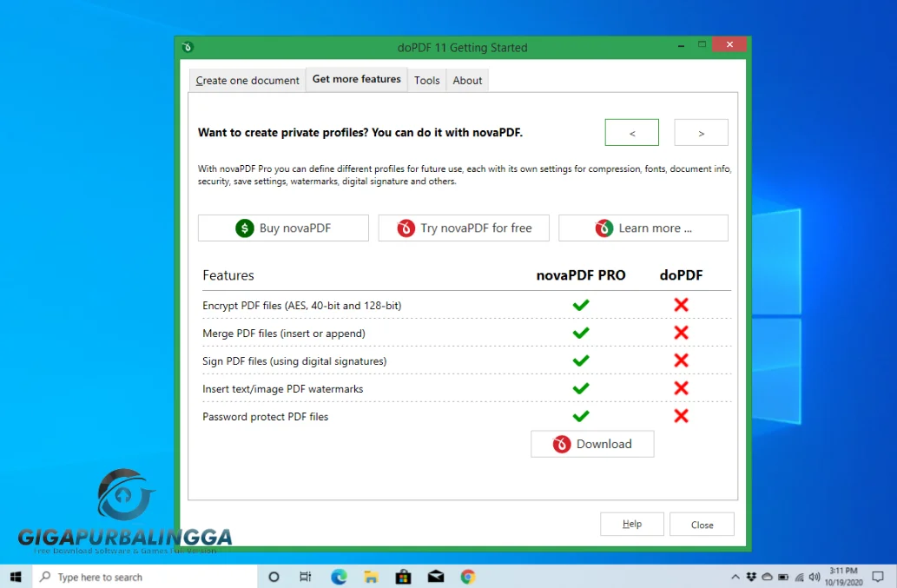Click the doPDF logo icon in title bar
Viewport: 897px width, 588px height.
tap(188, 47)
